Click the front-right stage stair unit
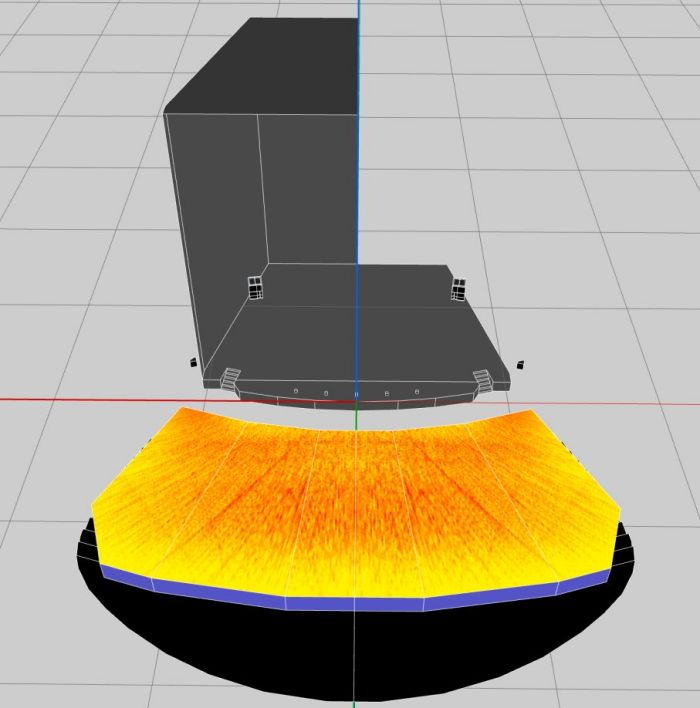This screenshot has height=708, width=700. click(482, 379)
